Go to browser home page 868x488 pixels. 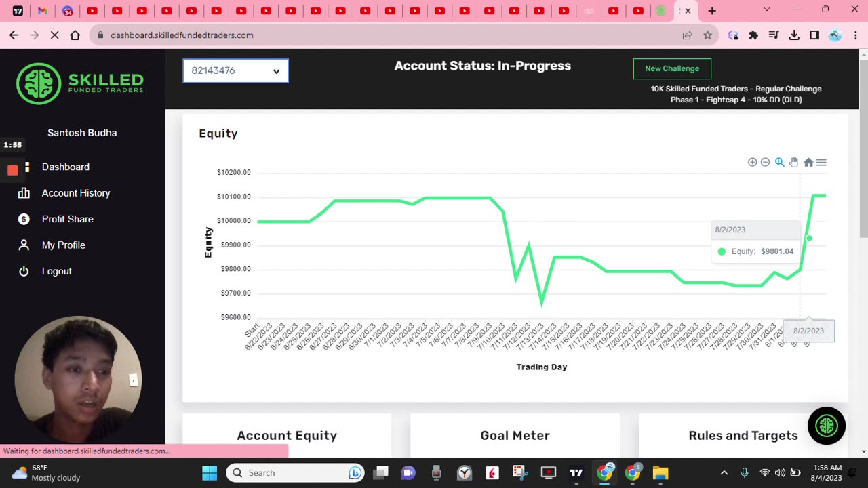75,35
